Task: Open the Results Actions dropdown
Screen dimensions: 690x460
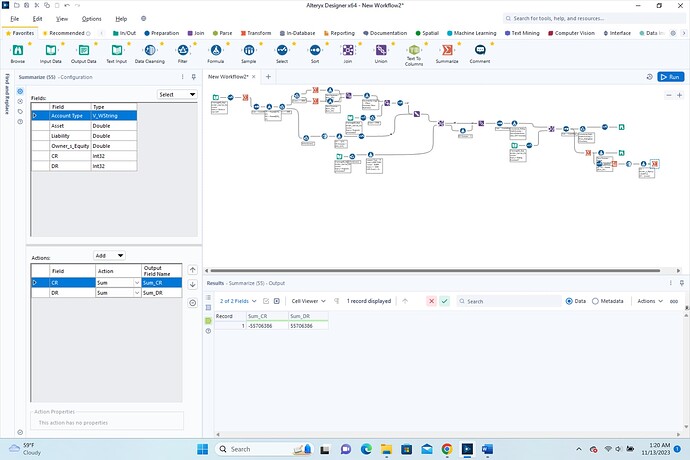Action: 650,301
